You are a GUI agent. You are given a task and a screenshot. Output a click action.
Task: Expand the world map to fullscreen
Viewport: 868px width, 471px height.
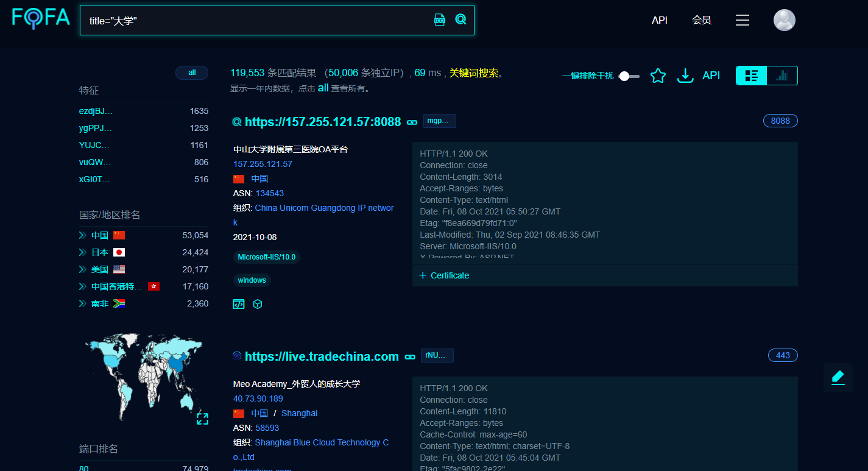pos(203,419)
